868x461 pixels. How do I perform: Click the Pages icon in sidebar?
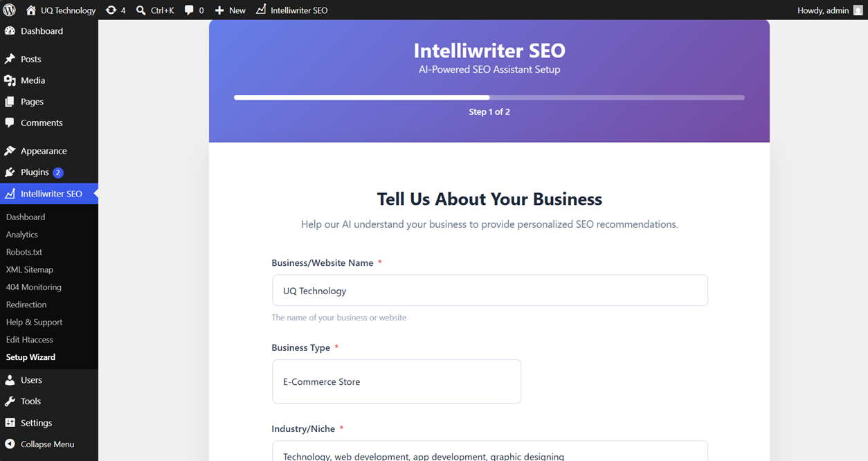(x=10, y=102)
